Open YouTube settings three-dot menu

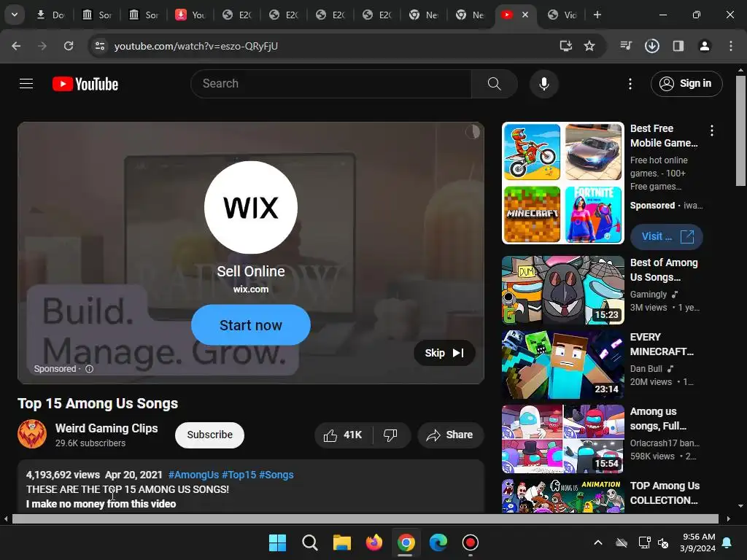click(x=630, y=84)
